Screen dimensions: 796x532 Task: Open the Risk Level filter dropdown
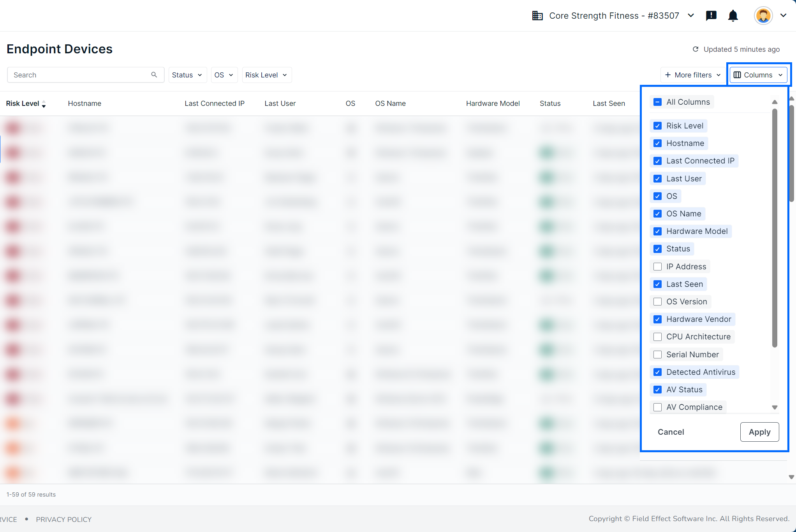tap(266, 75)
